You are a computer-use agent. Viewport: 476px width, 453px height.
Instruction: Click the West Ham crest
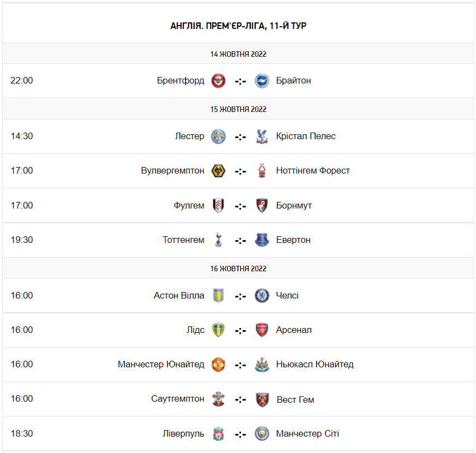coord(262,400)
